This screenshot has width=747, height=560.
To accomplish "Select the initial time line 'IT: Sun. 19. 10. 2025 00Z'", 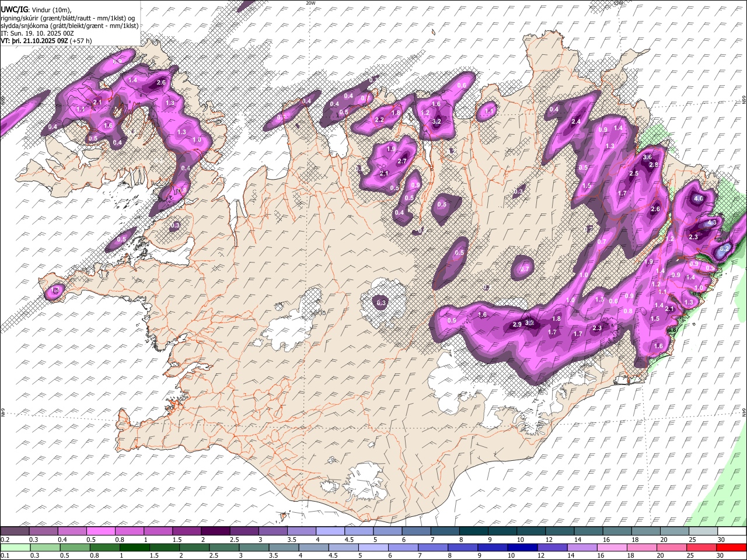I will pos(37,33).
